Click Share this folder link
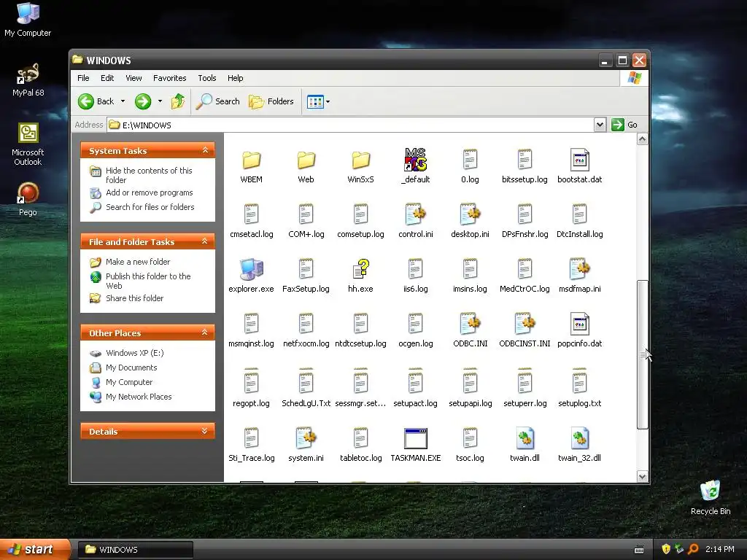The width and height of the screenshot is (747, 560). point(134,298)
